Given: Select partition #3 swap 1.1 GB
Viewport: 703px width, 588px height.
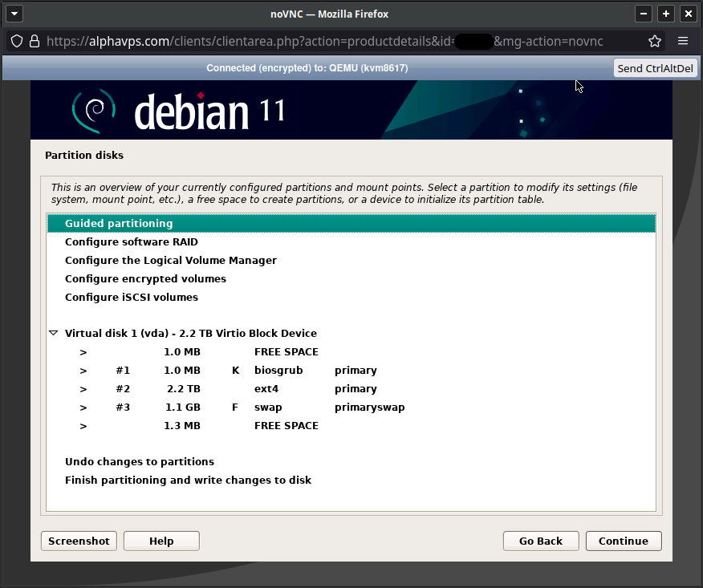Looking at the screenshot, I should pyautogui.click(x=351, y=407).
